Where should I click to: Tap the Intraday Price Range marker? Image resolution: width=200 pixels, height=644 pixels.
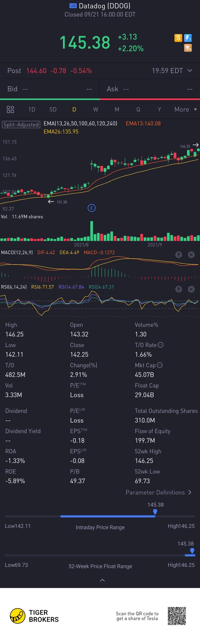(155, 512)
